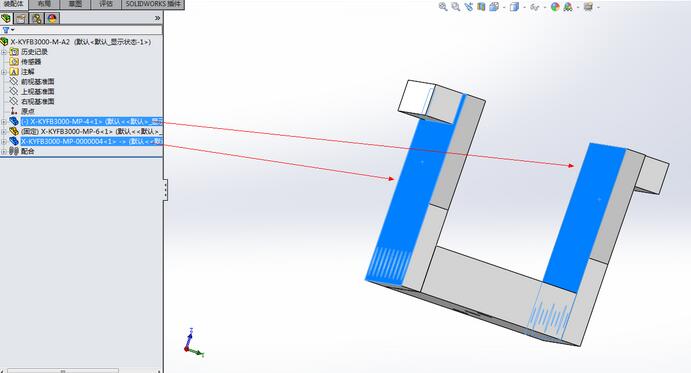Expand X-KYFB3000-MP-4<1> node

pyautogui.click(x=4, y=122)
